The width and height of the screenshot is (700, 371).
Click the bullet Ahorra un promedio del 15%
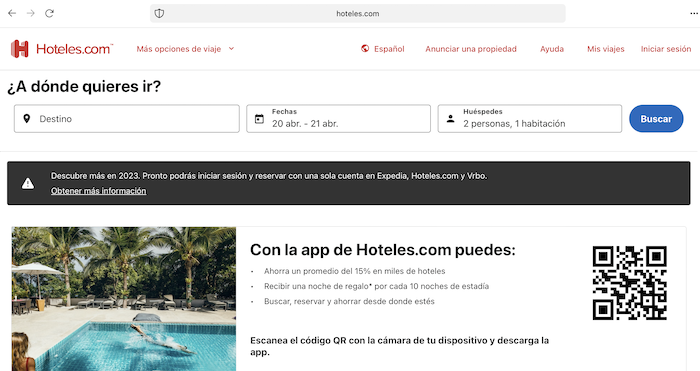coord(354,271)
